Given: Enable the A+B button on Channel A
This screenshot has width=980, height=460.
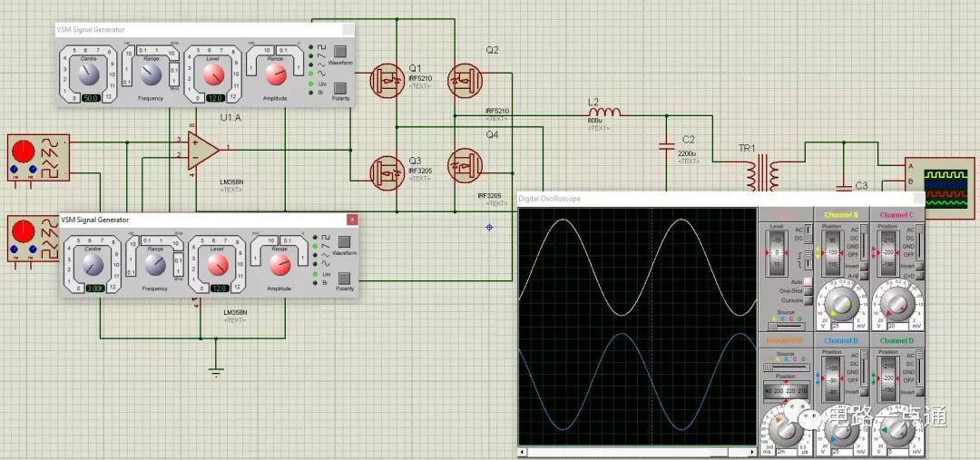Looking at the screenshot, I should (x=864, y=275).
